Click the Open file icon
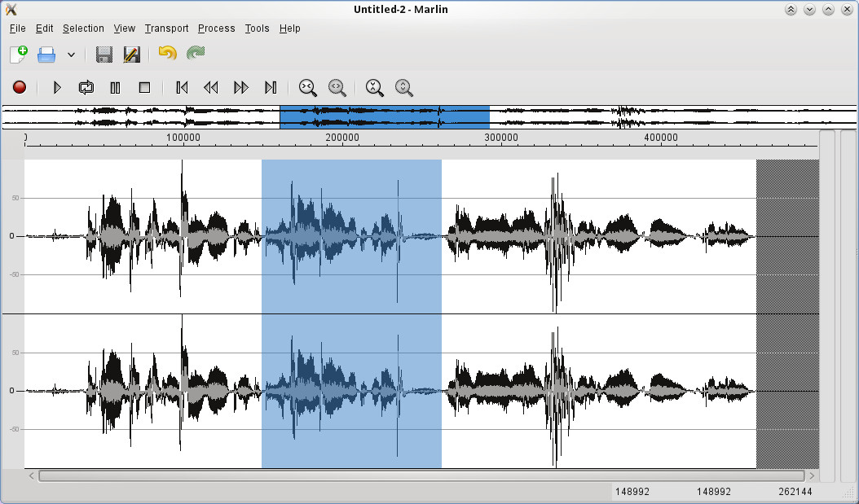This screenshot has height=504, width=859. (x=46, y=55)
